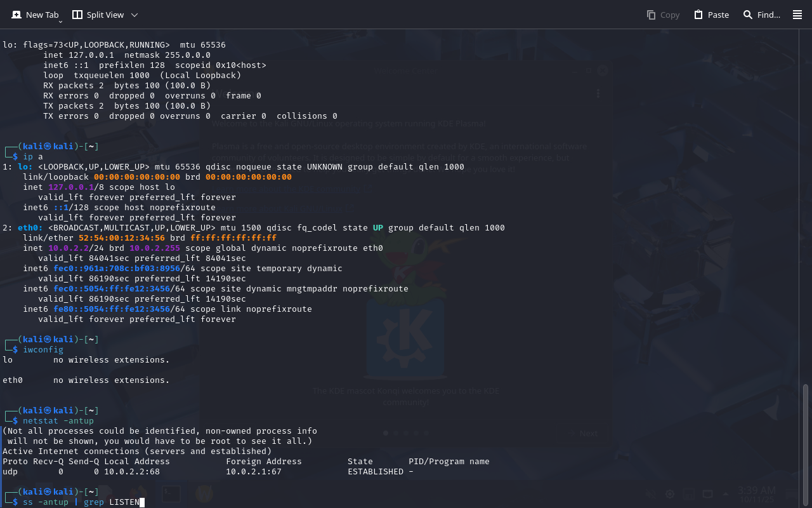812x508 pixels.
Task: Click the 10.0.2.255 broadcast address
Action: [x=155, y=248]
